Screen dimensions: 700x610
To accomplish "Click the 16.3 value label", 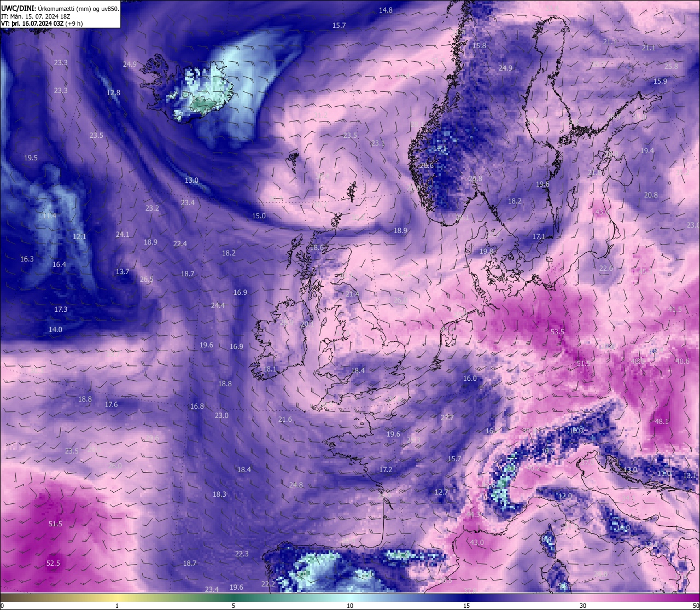I will point(27,259).
